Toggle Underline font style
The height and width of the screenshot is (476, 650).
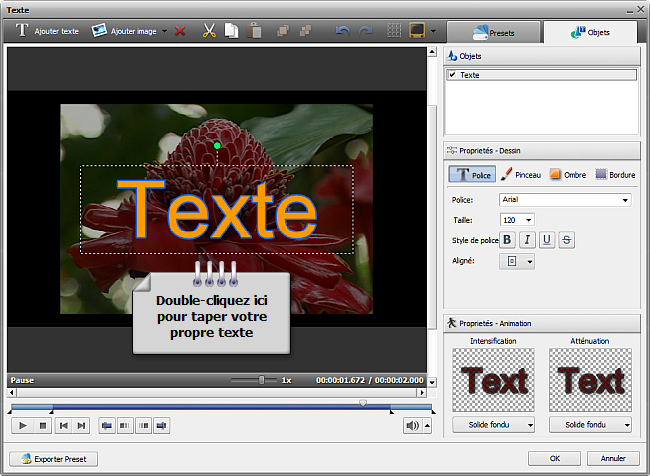click(547, 239)
